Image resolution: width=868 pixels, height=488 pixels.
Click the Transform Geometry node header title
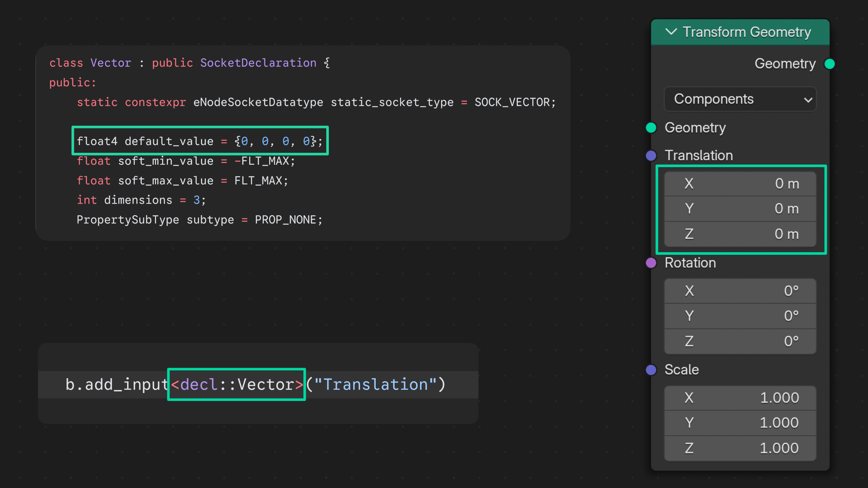(x=747, y=32)
